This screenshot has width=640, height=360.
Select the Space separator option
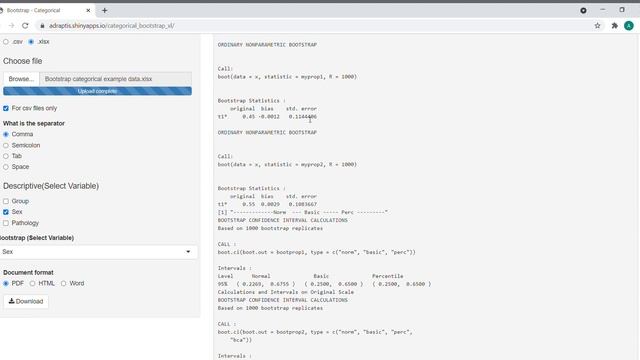(6, 167)
